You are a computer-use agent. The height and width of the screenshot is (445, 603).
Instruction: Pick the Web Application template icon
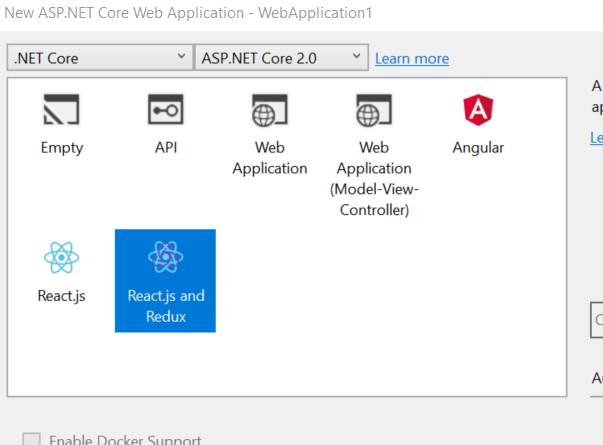270,110
